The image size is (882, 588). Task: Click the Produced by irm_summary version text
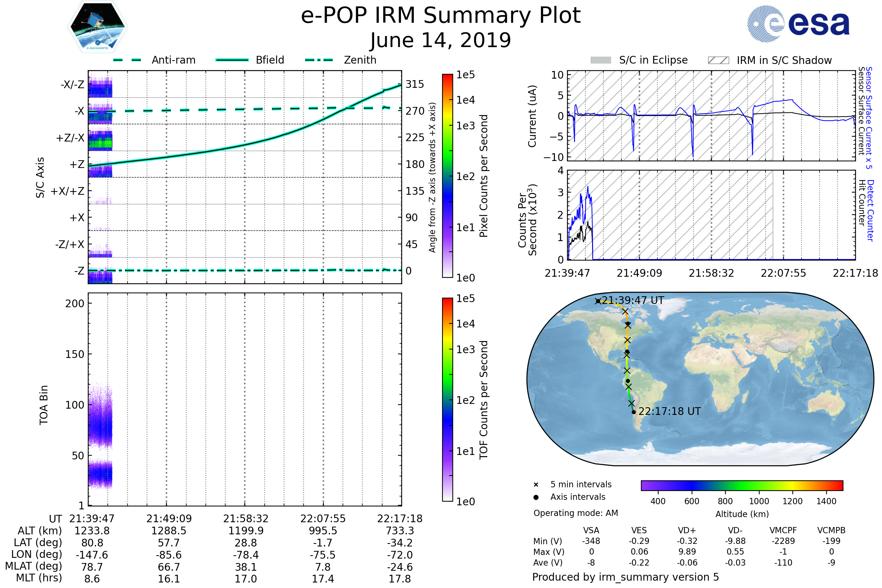click(625, 577)
